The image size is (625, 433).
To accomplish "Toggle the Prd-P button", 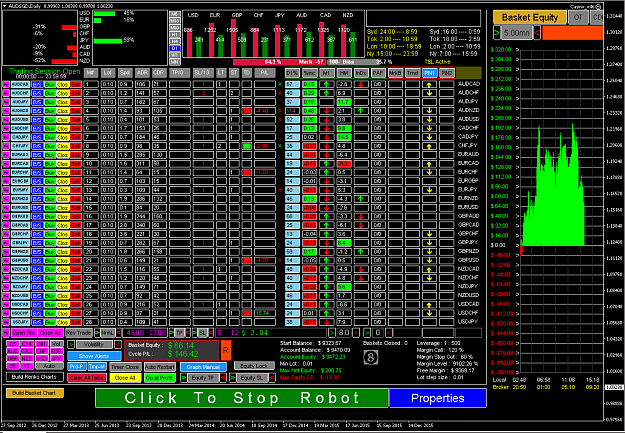I will tap(77, 367).
